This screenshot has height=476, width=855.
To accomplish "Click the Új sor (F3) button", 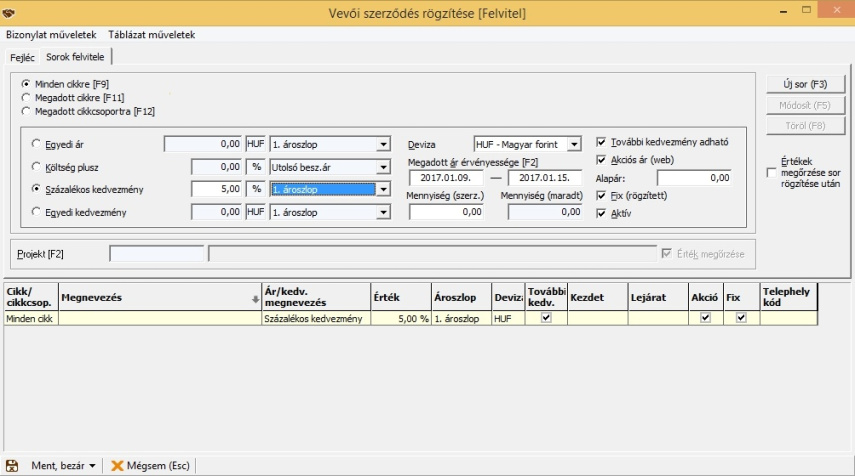I will coord(805,84).
